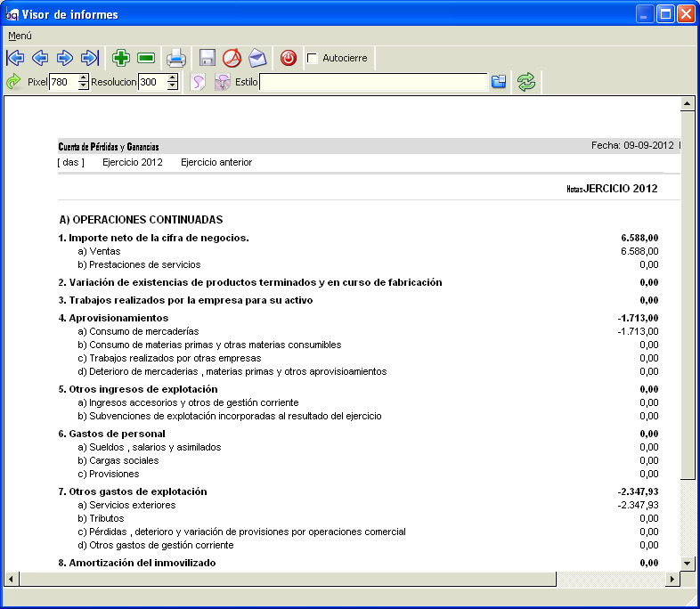The image size is (700, 609).
Task: Zoom in with the green plus icon
Action: (x=121, y=58)
